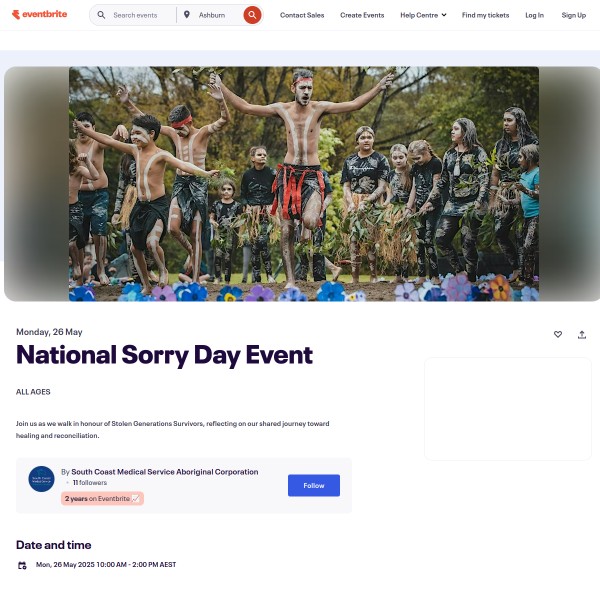Screen dimensions: 600x600
Task: Click the Eventbrite logo
Action: pos(39,15)
